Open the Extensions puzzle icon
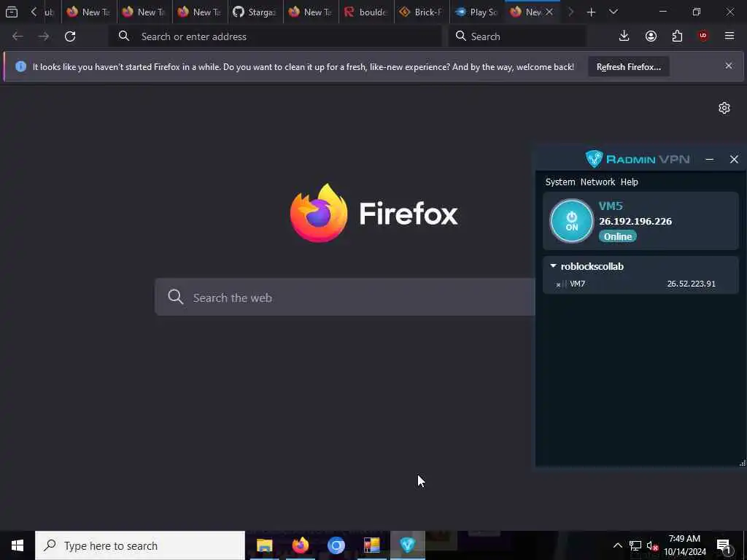 tap(677, 36)
